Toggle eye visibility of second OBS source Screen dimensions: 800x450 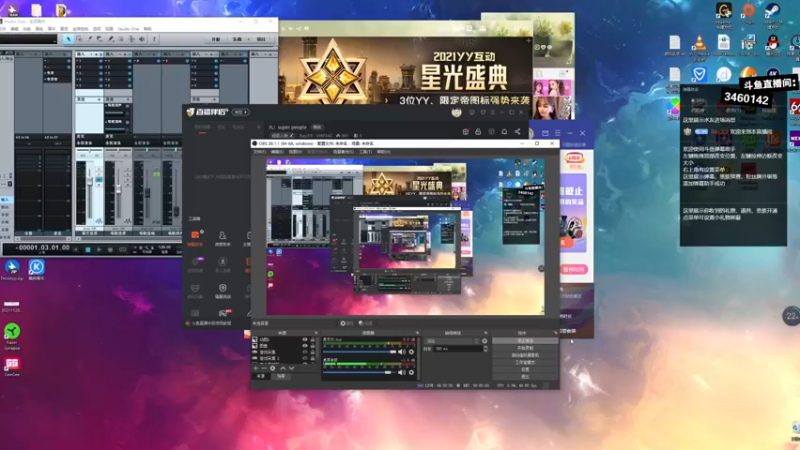tap(305, 346)
